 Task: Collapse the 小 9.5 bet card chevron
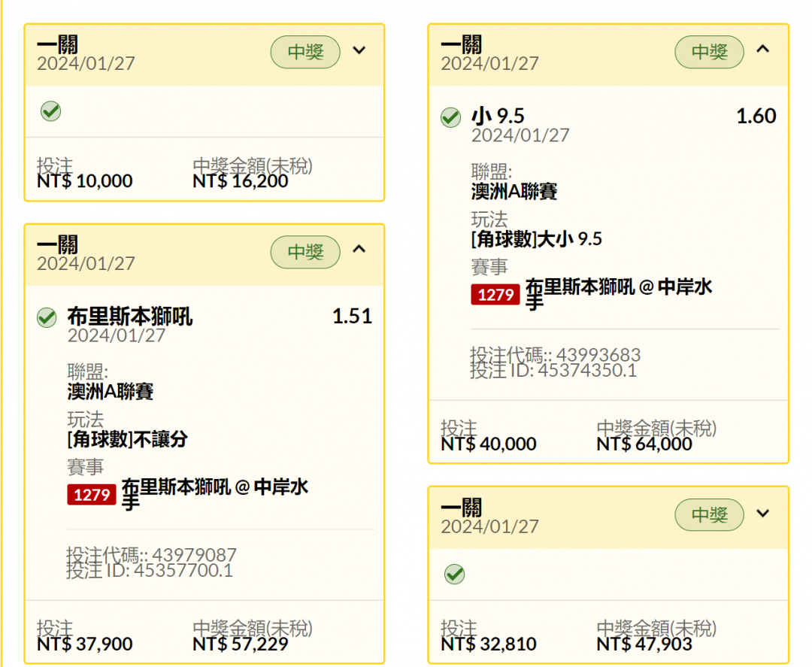pos(763,49)
